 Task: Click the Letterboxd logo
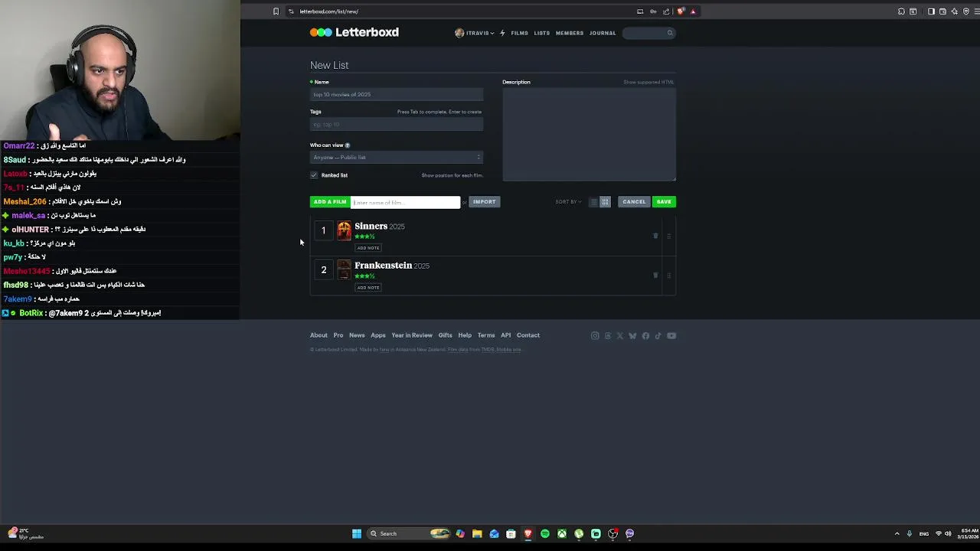[354, 32]
